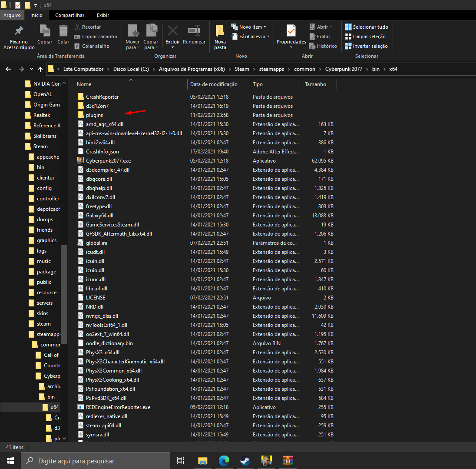Open the Abrir dropdown in ribbon
This screenshot has width=476, height=469.
click(x=321, y=27)
